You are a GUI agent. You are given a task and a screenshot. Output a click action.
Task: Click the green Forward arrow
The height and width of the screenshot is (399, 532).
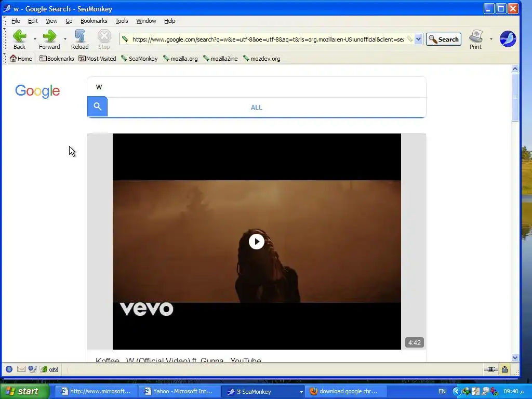49,39
